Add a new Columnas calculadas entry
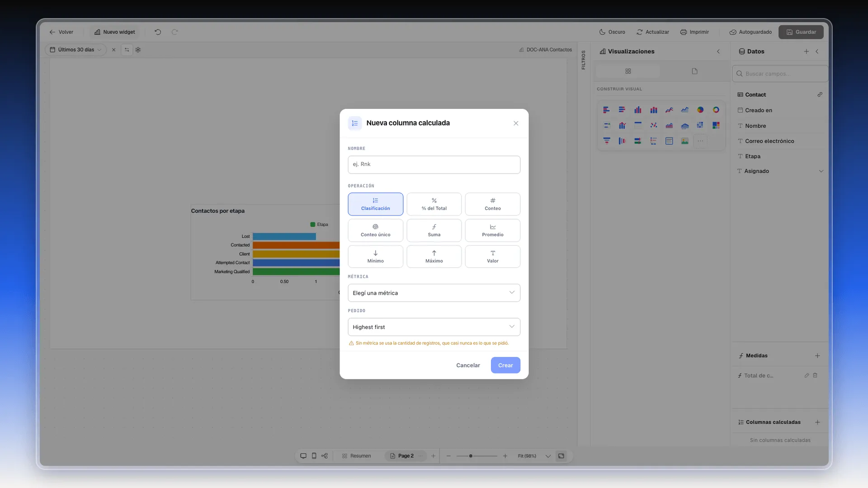The image size is (868, 488). tap(817, 422)
